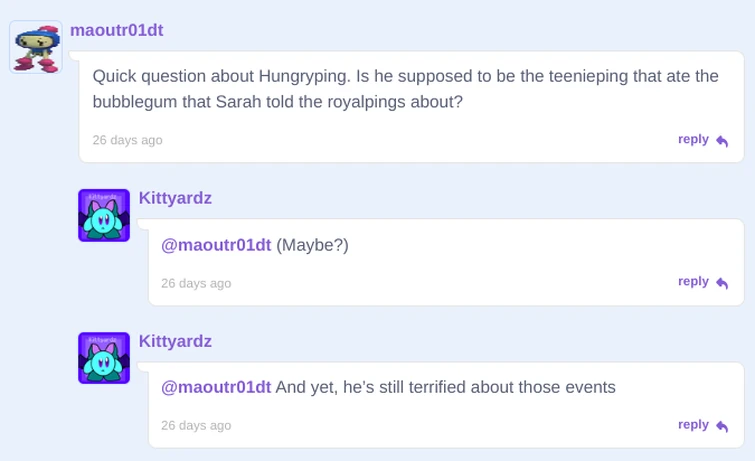Click reply arrow icon on the "And yet" comment
755x461 pixels.
click(x=722, y=426)
